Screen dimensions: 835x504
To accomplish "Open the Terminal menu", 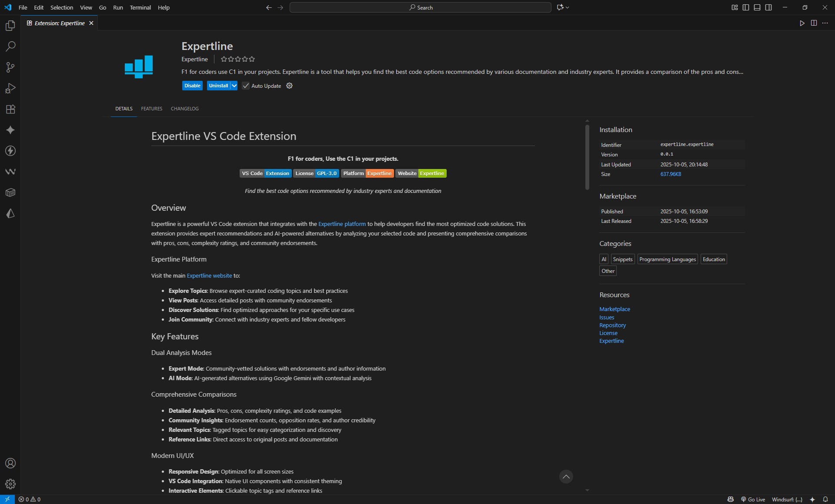I will point(140,7).
